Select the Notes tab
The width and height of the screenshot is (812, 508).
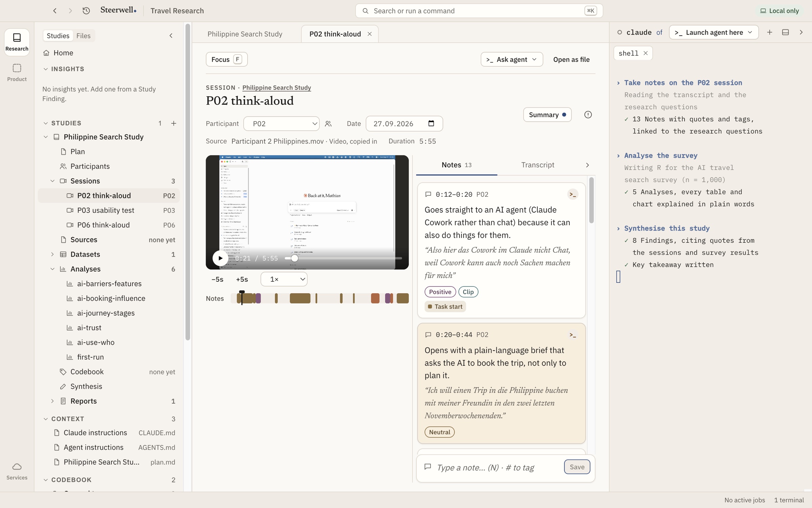tap(456, 165)
